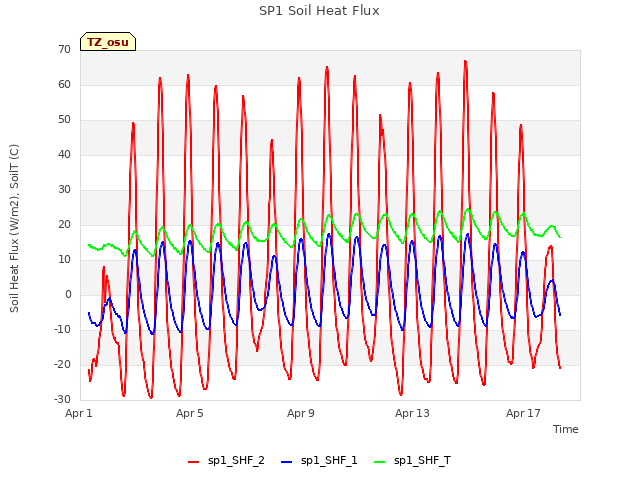Click the 70 y-axis tick label

pos(64,49)
